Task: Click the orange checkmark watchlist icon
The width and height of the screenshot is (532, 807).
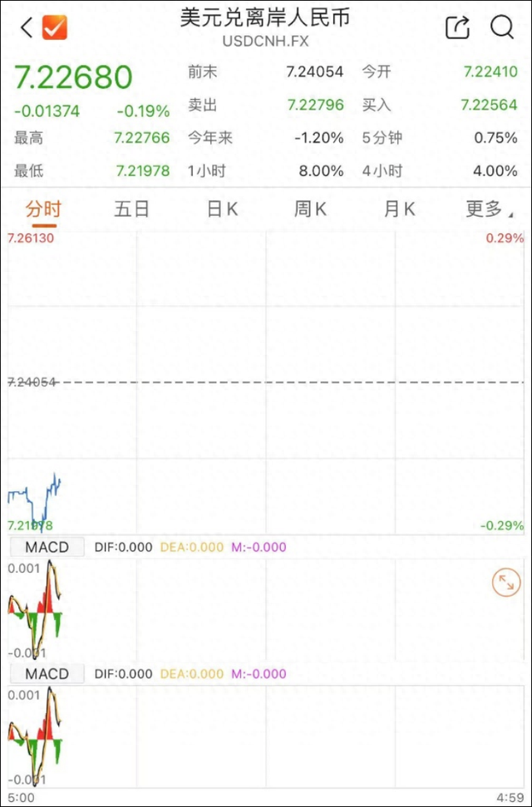Action: [x=55, y=27]
